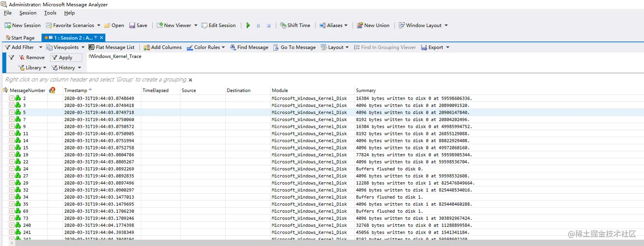Click Add Columns button
Viewport: 644px width, 246px height.
pyautogui.click(x=163, y=47)
